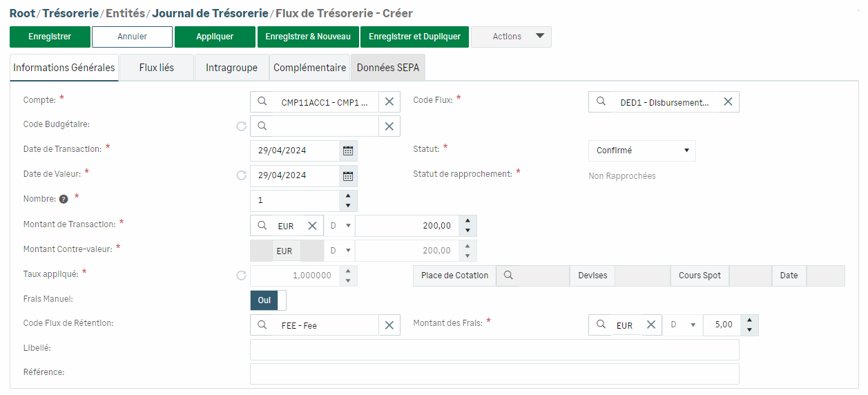868x395 pixels.
Task: Increase the Nombre value with up arrow
Action: pos(348,195)
